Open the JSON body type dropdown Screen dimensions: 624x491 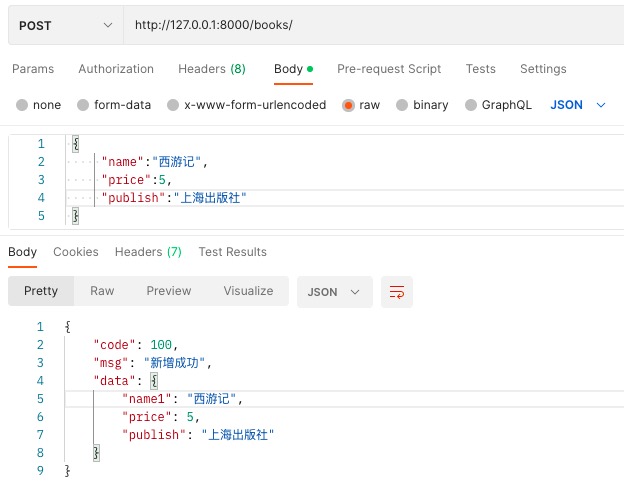click(x=578, y=105)
